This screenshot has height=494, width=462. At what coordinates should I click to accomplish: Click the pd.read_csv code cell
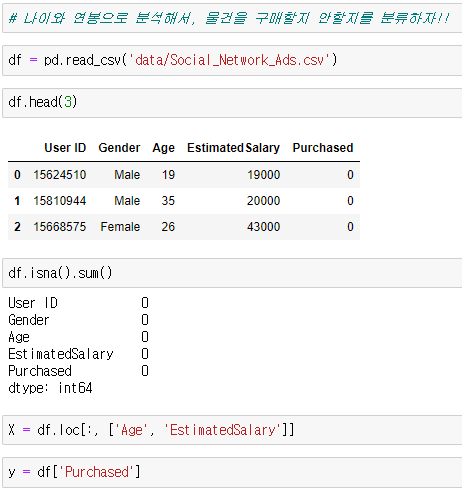(x=232, y=60)
